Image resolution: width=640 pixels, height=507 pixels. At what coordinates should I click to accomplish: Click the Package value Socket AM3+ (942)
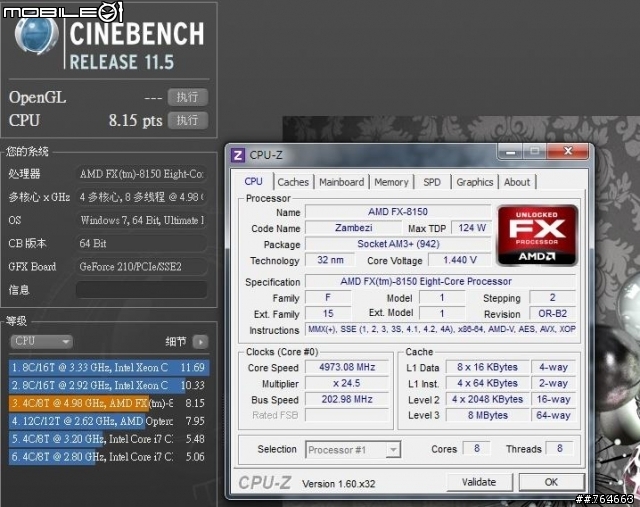[398, 244]
